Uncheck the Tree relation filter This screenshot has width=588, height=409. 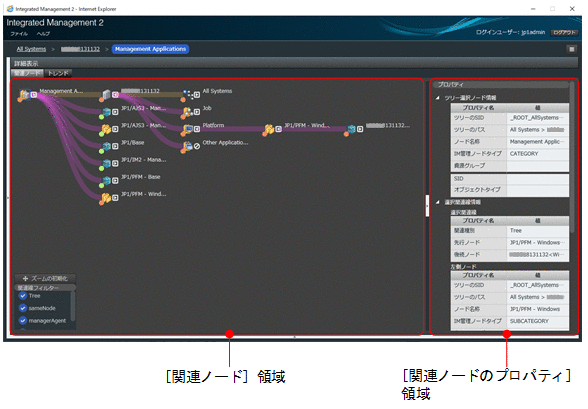point(22,296)
